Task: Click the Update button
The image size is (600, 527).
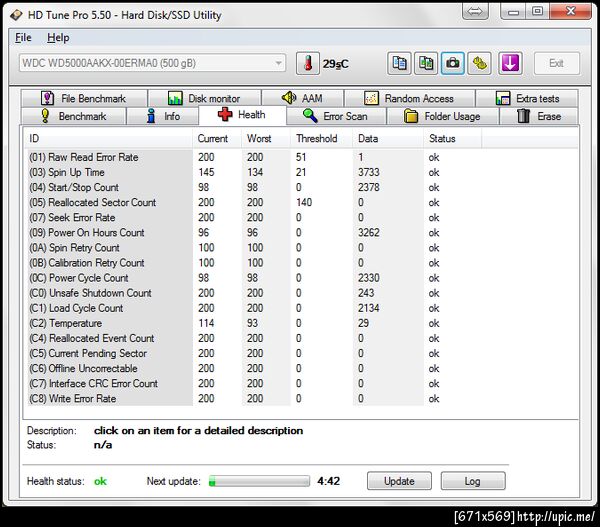Action: pos(399,481)
